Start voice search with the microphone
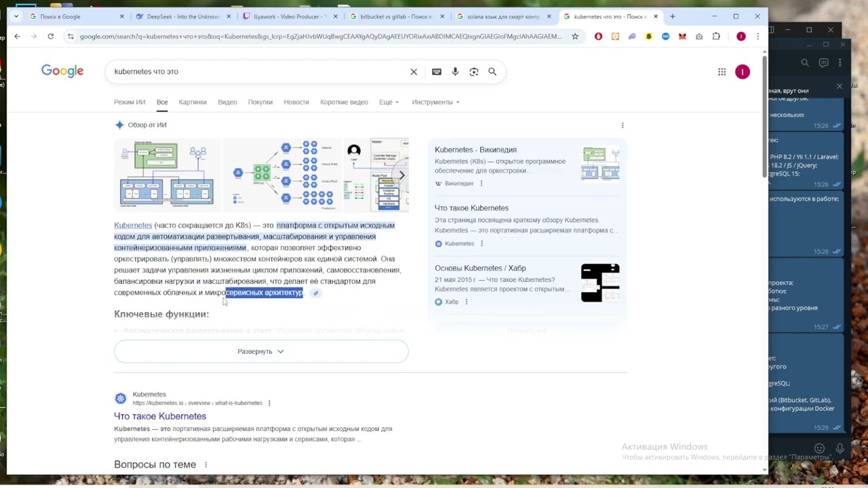Viewport: 868px width, 488px height. point(455,72)
